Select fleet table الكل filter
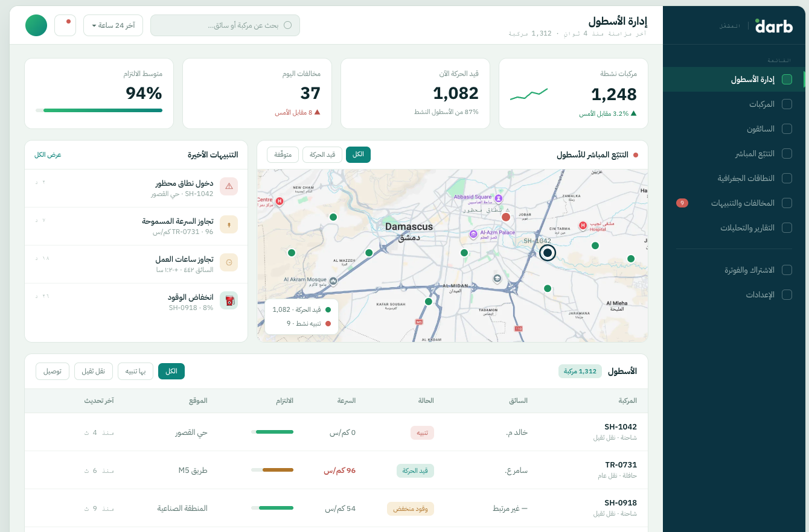This screenshot has height=532, width=809. [171, 371]
